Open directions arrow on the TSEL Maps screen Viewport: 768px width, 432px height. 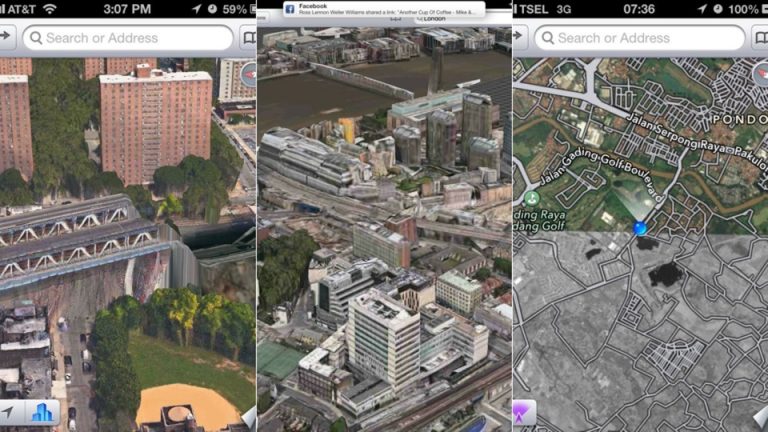519,36
